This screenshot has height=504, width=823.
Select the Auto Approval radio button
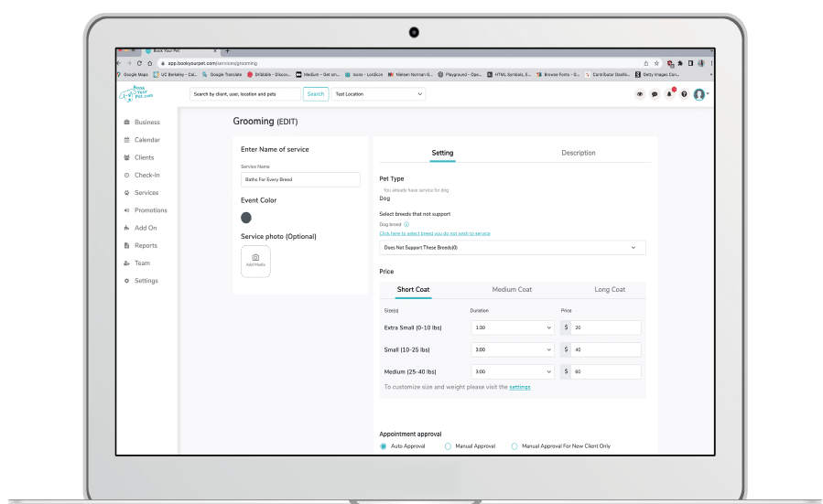pyautogui.click(x=384, y=446)
